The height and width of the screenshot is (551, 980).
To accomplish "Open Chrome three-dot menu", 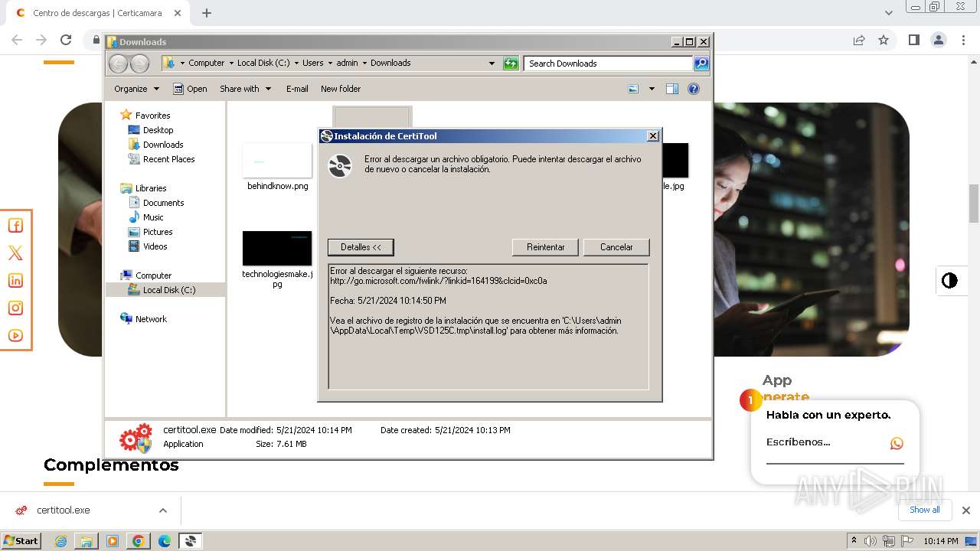I will (x=964, y=40).
